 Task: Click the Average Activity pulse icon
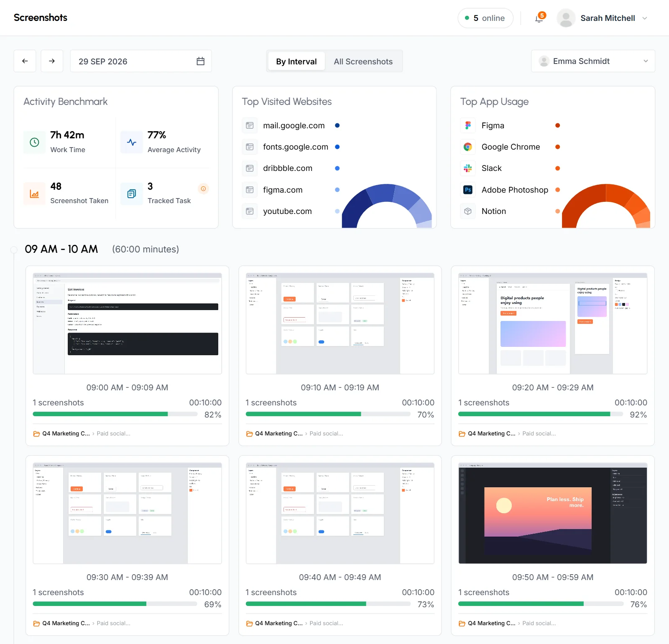point(132,143)
